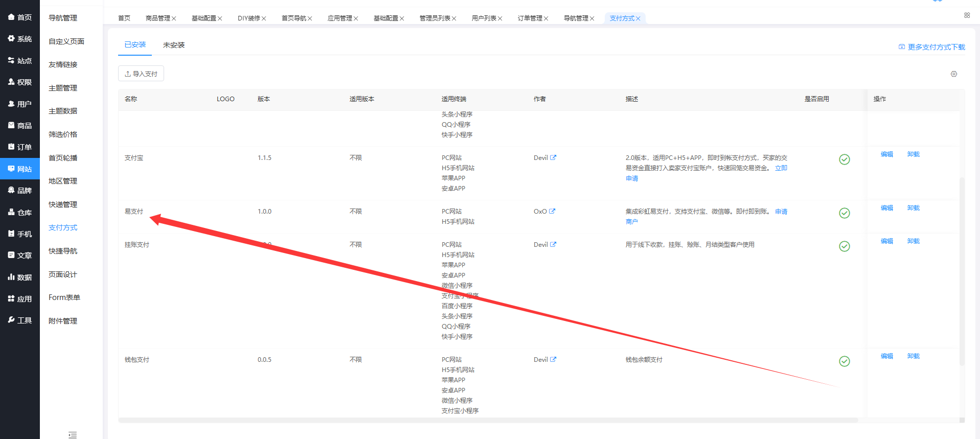Click 卸载 for 挂账支付
The height and width of the screenshot is (439, 980).
914,241
